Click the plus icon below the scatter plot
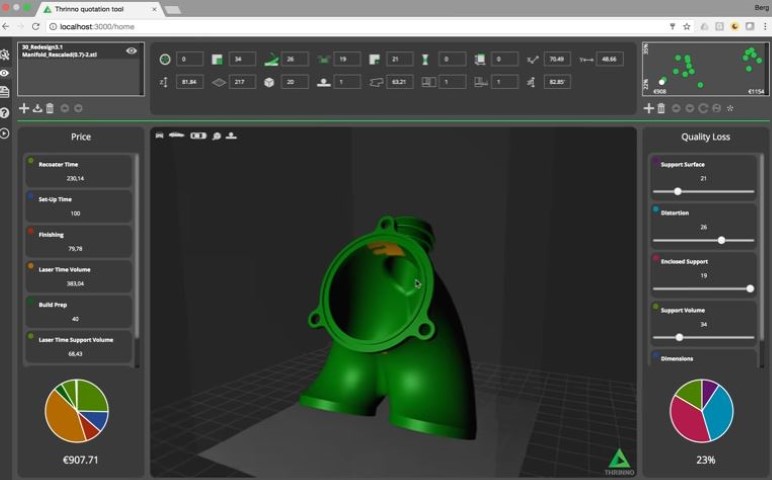 tap(648, 108)
